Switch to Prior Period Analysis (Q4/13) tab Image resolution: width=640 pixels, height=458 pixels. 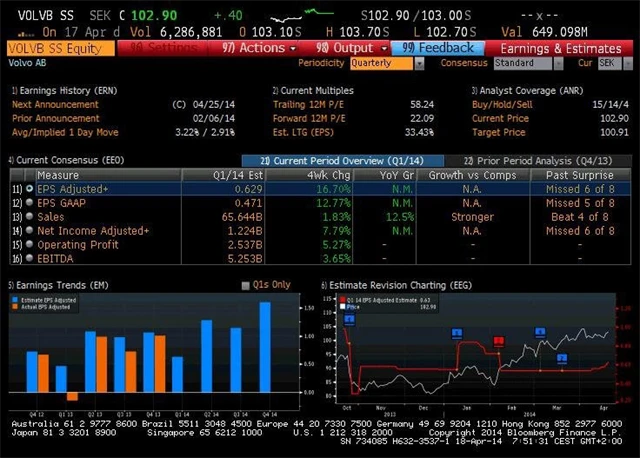click(538, 161)
